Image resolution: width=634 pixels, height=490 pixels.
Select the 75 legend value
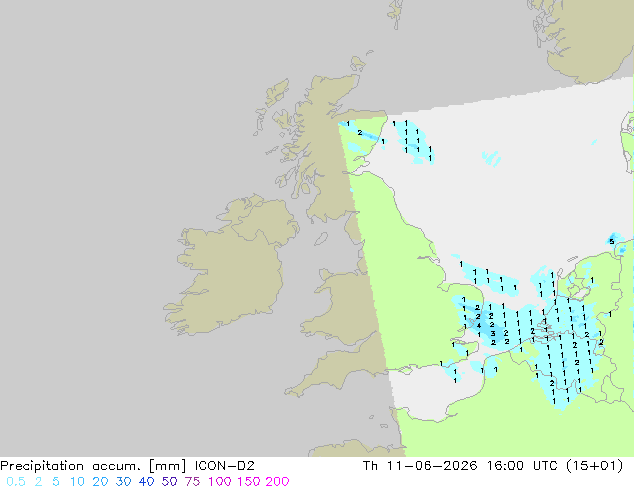tap(192, 482)
